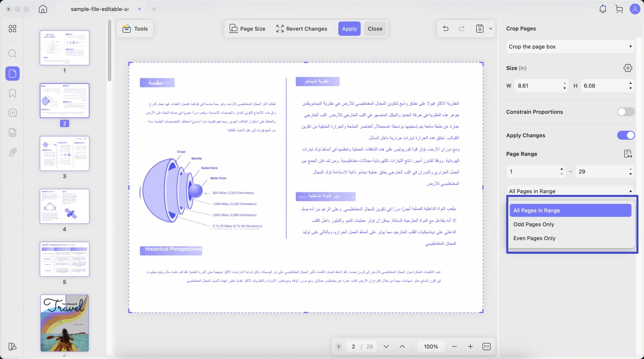The height and width of the screenshot is (359, 644).
Task: Open the user account avatar
Action: pyautogui.click(x=635, y=9)
